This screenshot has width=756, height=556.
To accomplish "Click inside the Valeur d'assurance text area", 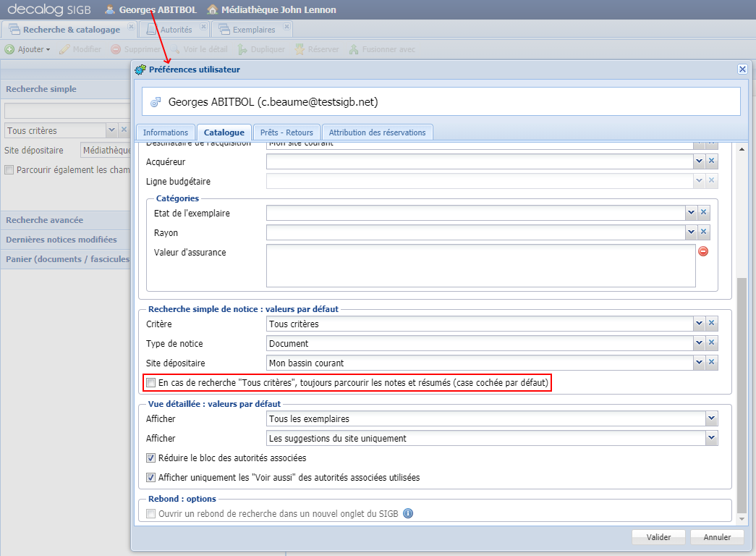I will 480,265.
